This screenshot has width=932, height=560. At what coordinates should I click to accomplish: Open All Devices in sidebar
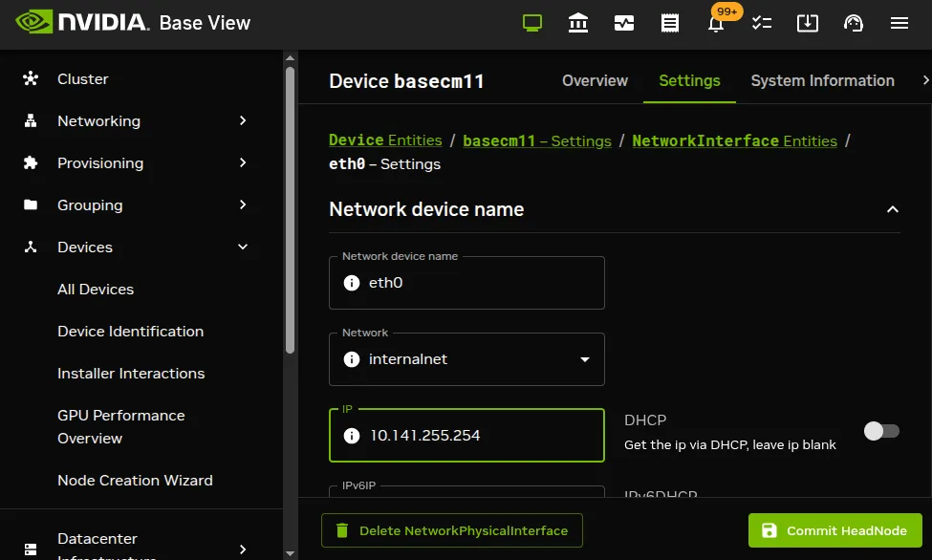[96, 289]
